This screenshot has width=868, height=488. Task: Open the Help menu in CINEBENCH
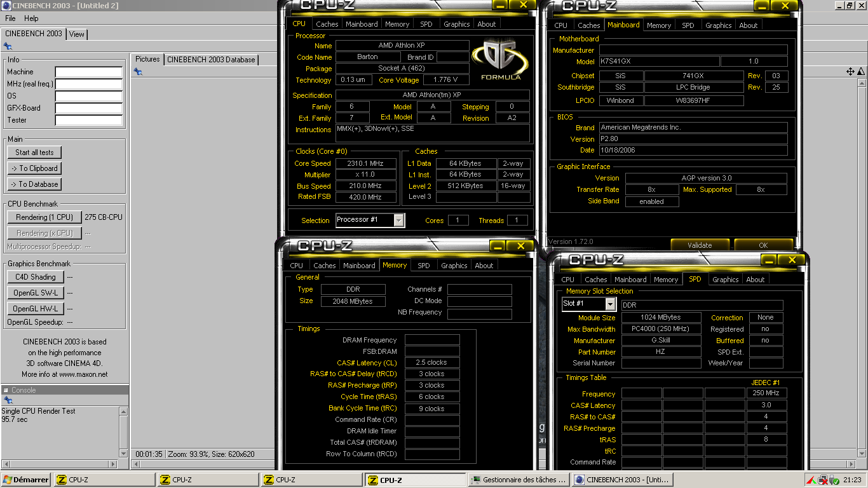[x=31, y=18]
